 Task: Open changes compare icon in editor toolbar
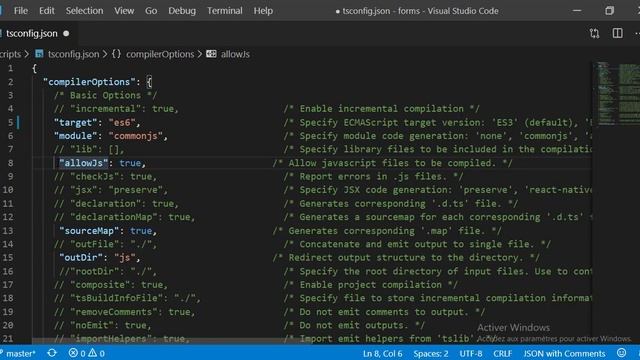click(594, 33)
